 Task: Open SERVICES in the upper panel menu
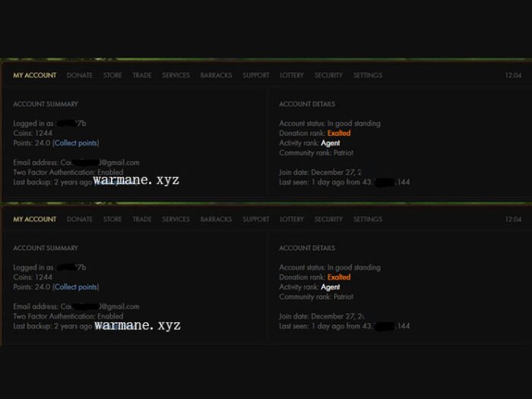pos(176,75)
